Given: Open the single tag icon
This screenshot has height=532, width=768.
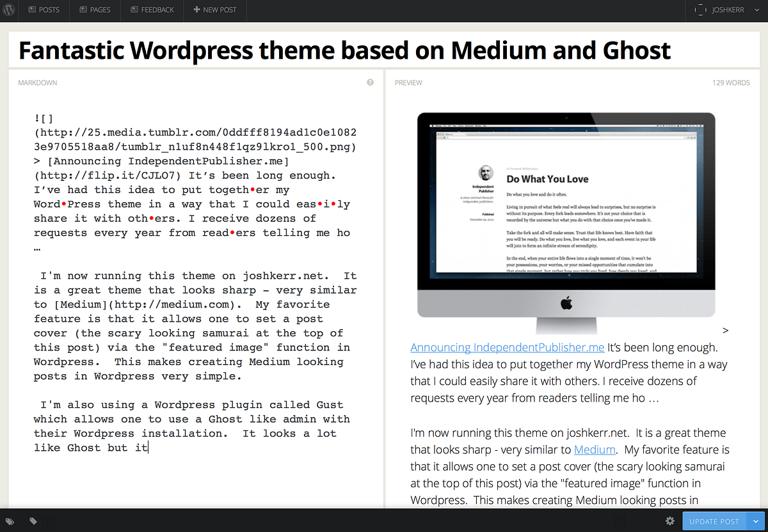Looking at the screenshot, I should pyautogui.click(x=33, y=521).
